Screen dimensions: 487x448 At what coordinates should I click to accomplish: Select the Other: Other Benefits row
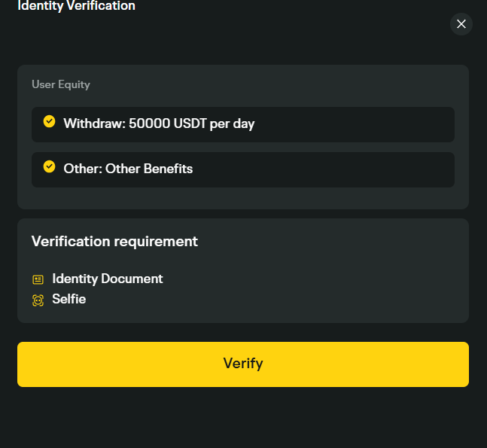click(243, 169)
